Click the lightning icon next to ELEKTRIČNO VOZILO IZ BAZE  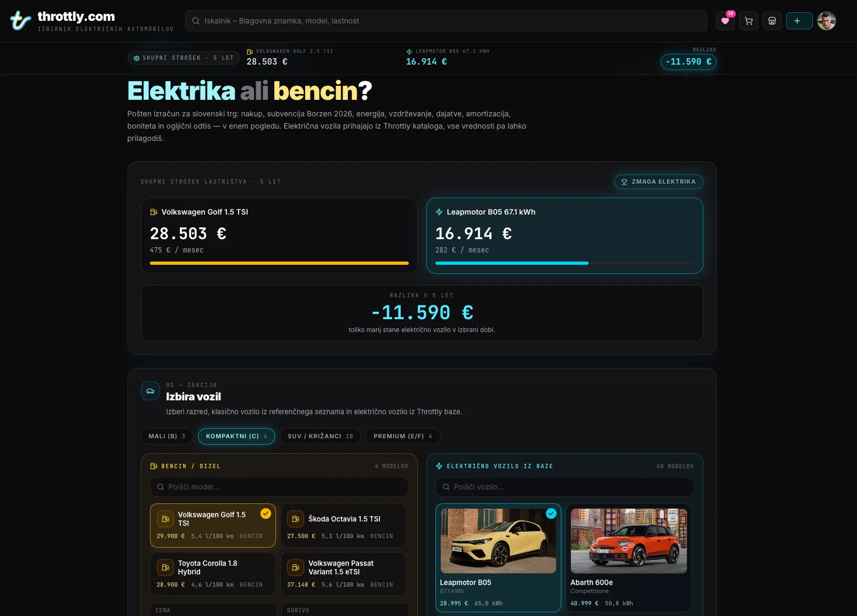click(439, 466)
